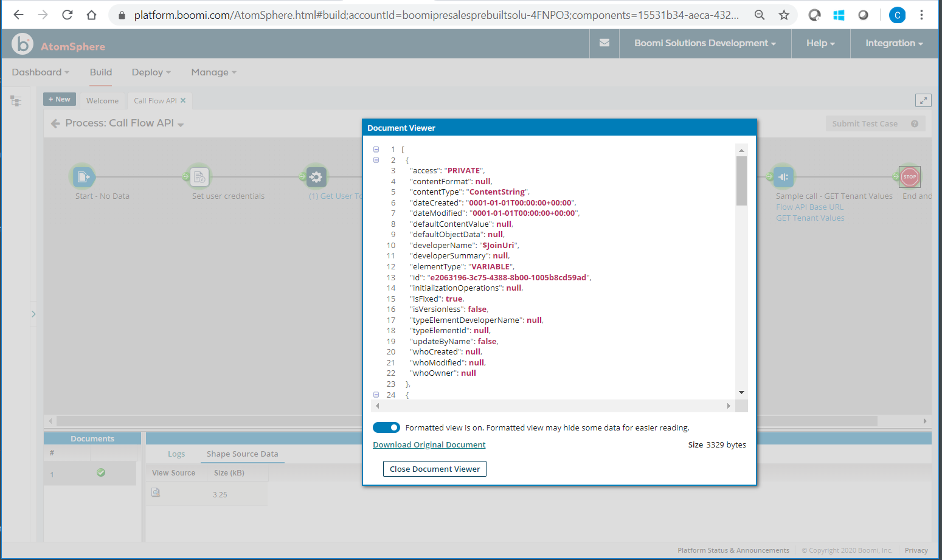Switch to the Logs tab
The image size is (942, 560).
click(176, 454)
